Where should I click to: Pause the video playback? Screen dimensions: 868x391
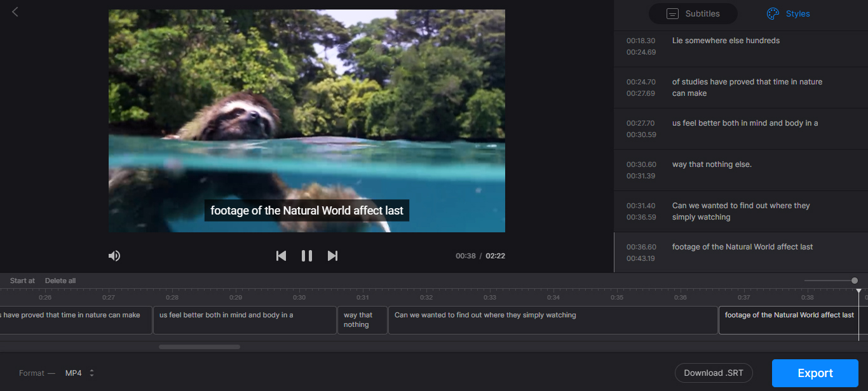tap(307, 256)
